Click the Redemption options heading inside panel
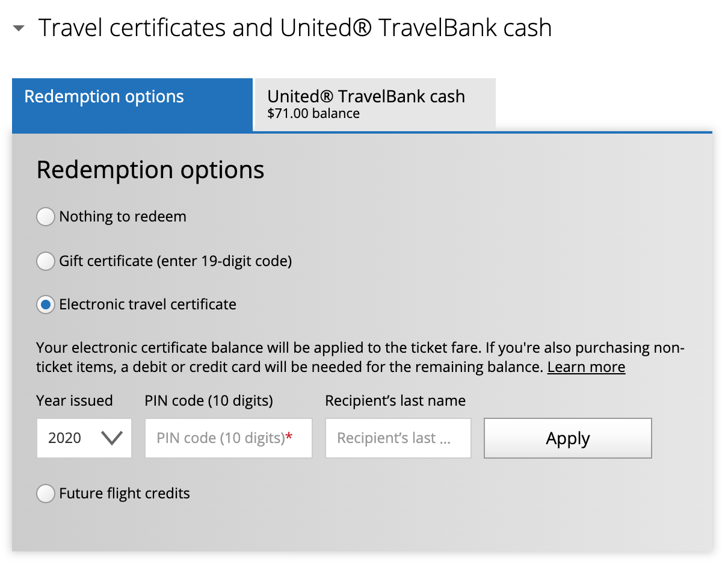Screen dimensions: 728x567 pos(150,170)
